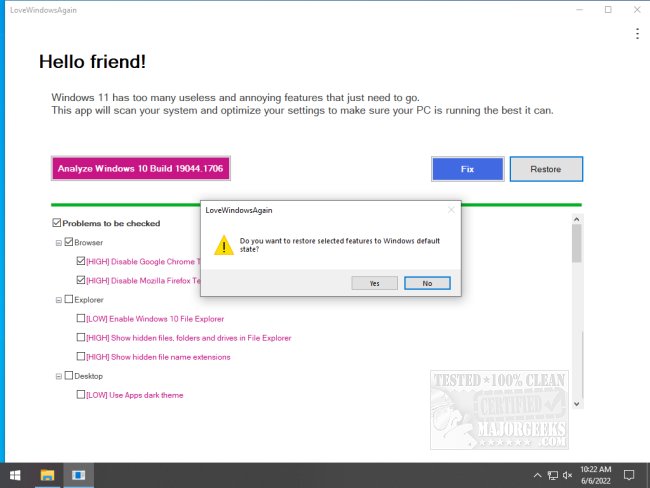Viewport: 650px width, 488px height.
Task: Check Enable Windows 10 File Explorer
Action: pyautogui.click(x=81, y=318)
